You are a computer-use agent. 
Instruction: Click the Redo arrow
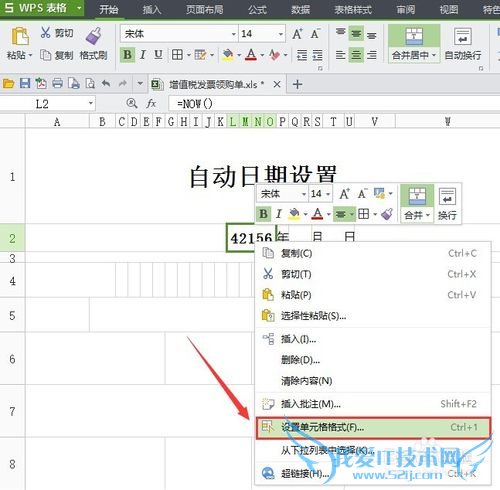tap(123, 83)
